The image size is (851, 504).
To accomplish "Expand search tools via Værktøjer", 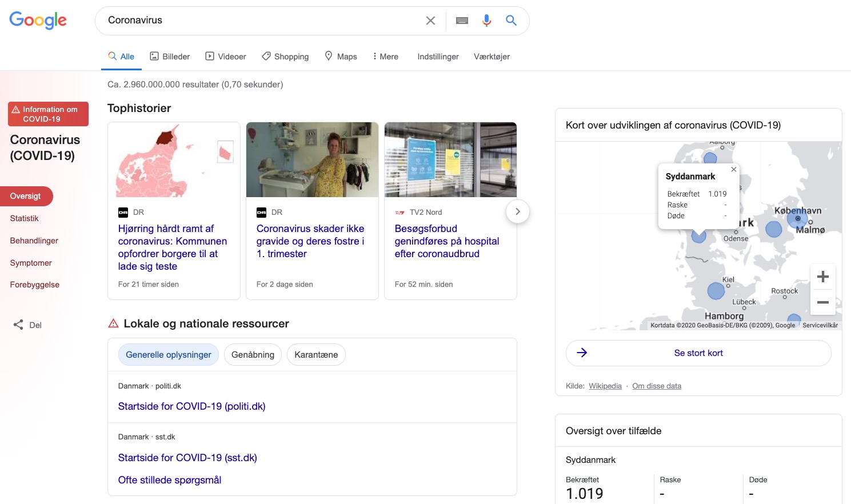I will coord(491,57).
